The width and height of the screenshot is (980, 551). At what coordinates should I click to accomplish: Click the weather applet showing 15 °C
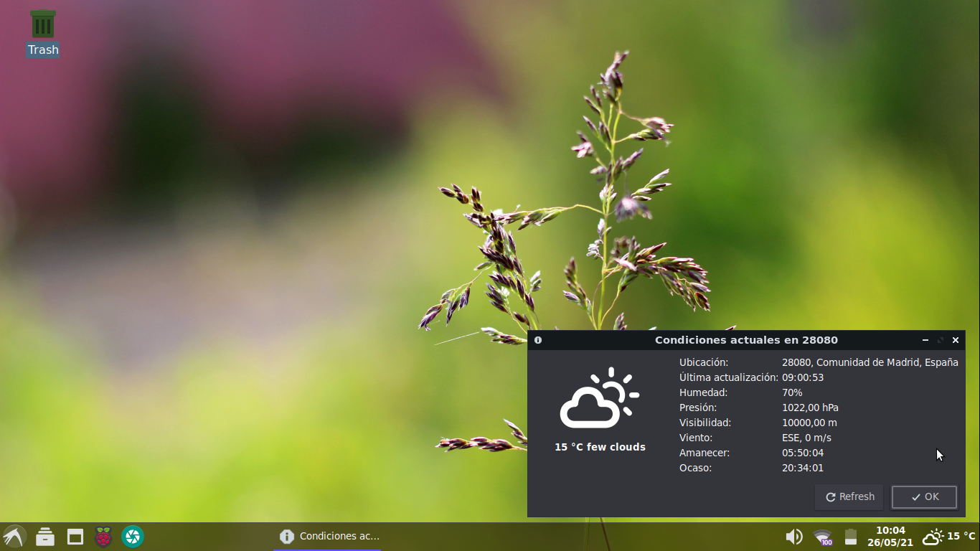click(948, 536)
